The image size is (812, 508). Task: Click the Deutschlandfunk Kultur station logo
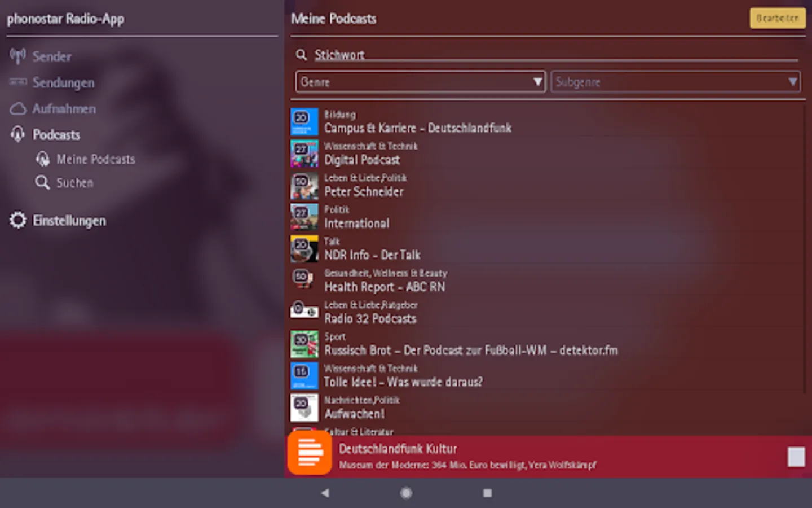coord(310,453)
